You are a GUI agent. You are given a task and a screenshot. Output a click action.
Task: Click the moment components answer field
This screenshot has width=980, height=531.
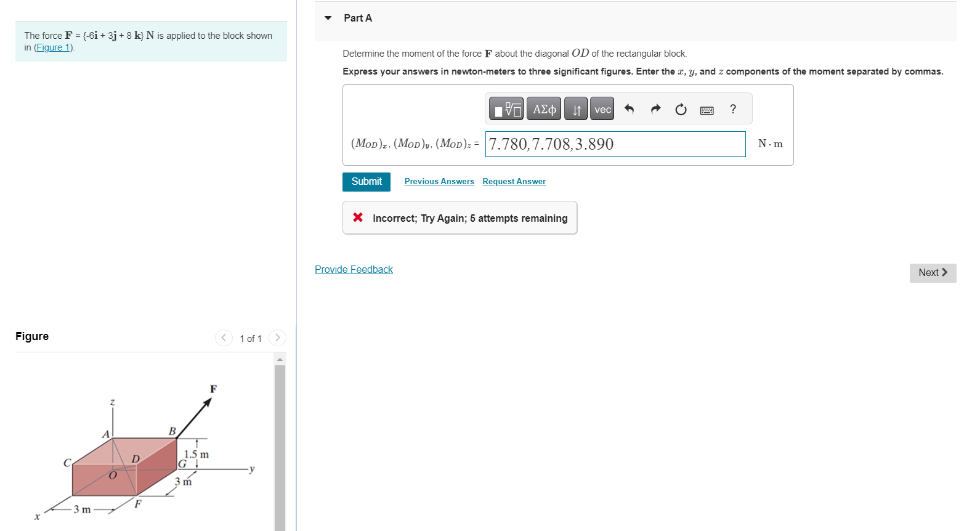615,144
